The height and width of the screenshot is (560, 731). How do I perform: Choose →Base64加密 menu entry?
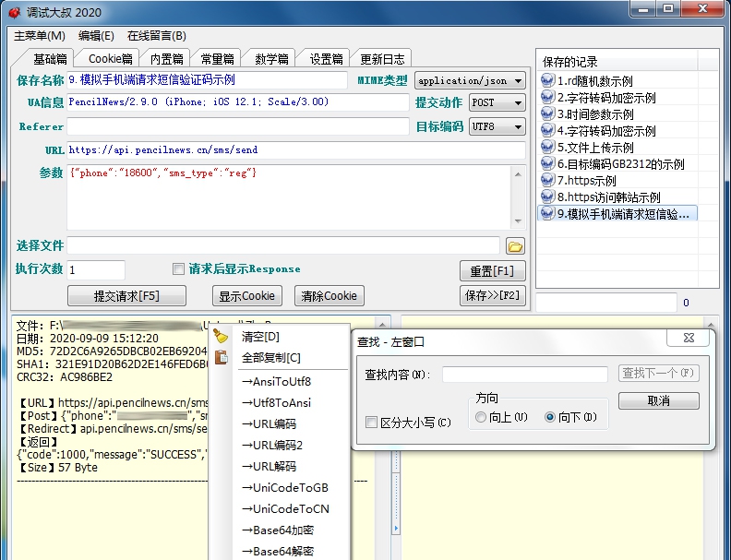coord(279,530)
